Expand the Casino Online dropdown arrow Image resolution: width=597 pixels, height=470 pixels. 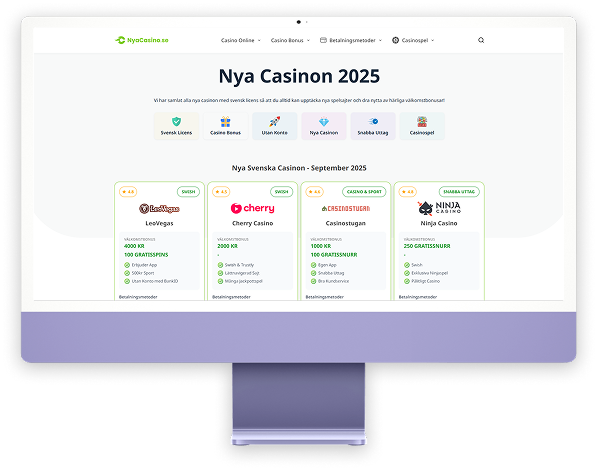pos(259,40)
